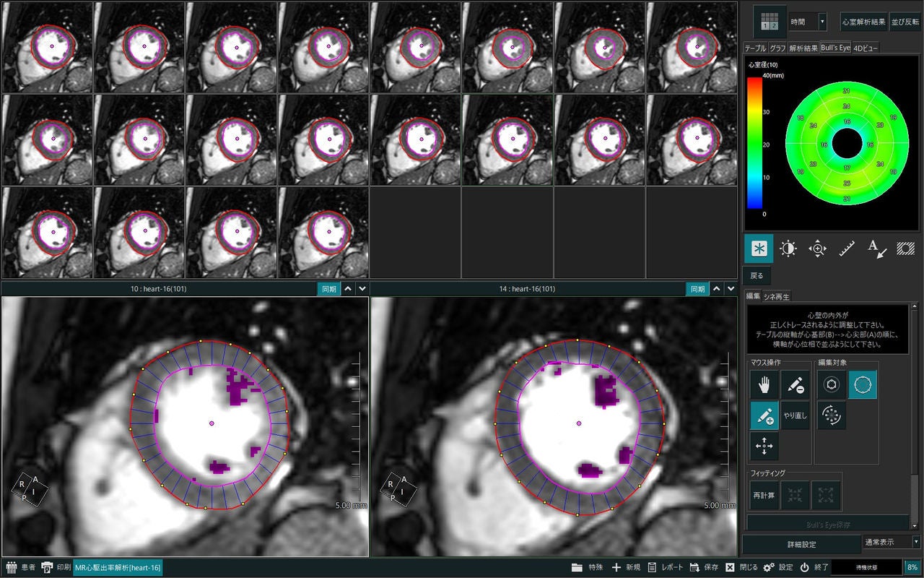Toggle 同期 sync on right viewer
This screenshot has width=924, height=578.
pos(697,289)
